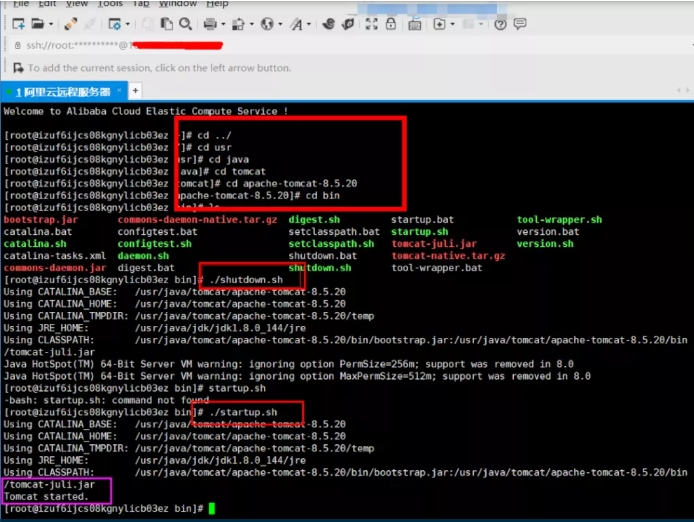Screen dimensions: 694x522
Task: Click the Find magnifier icon in toolbar
Action: pyautogui.click(x=185, y=24)
